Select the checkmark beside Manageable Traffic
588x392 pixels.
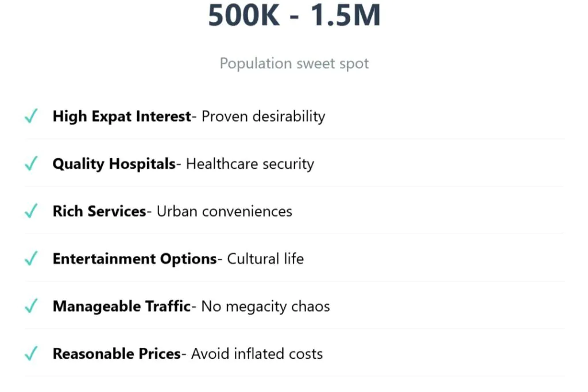32,306
